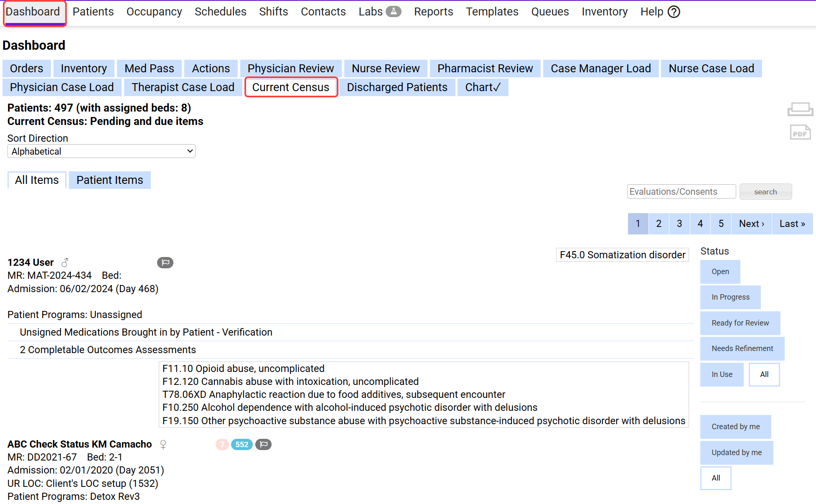Click the blue 552 badge
The image size is (816, 504).
coord(241,444)
